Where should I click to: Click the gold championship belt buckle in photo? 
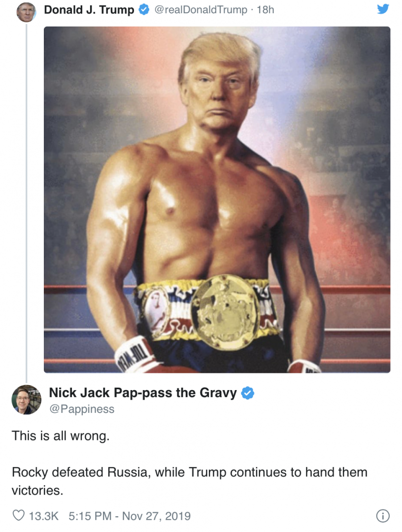[224, 312]
